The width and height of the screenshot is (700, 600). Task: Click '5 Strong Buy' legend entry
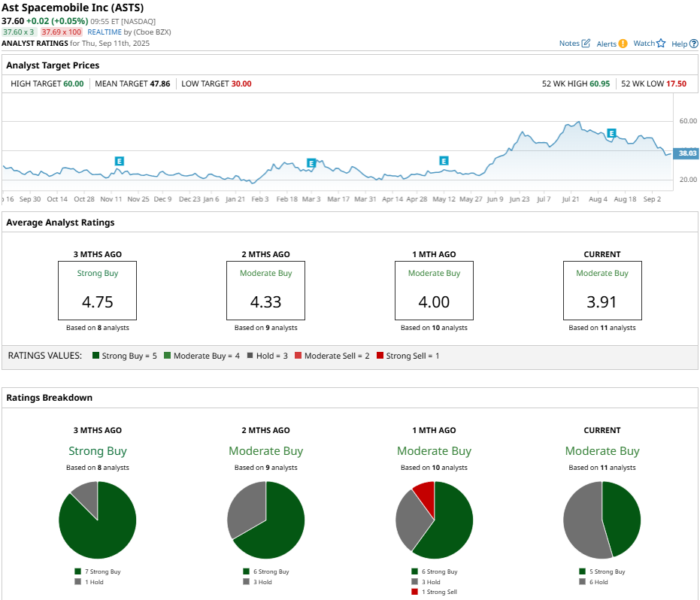(x=602, y=571)
